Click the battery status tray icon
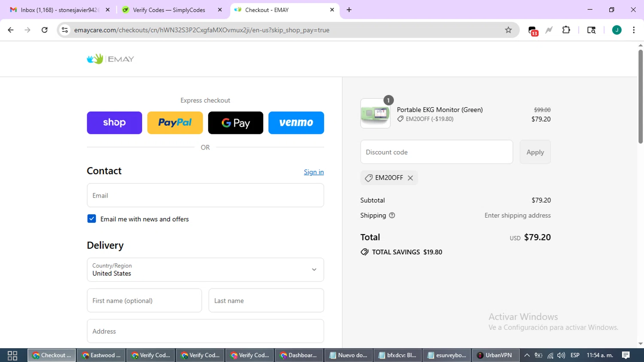 [x=538, y=355]
